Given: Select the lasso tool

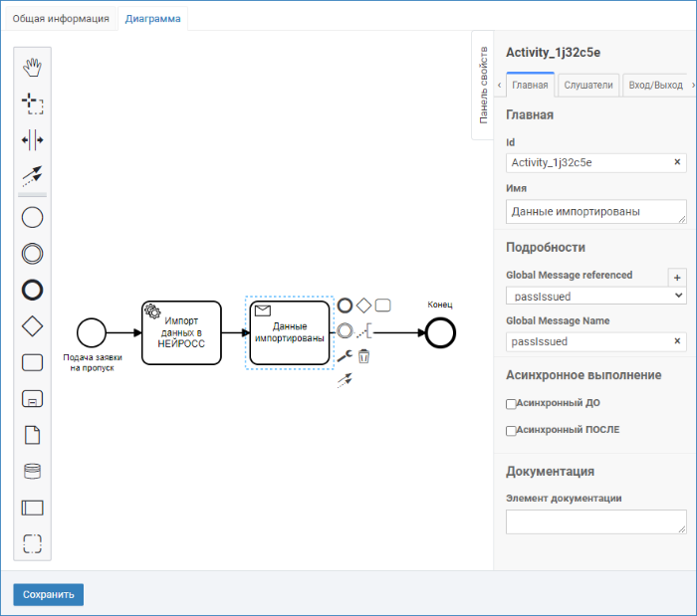Looking at the screenshot, I should 33,103.
